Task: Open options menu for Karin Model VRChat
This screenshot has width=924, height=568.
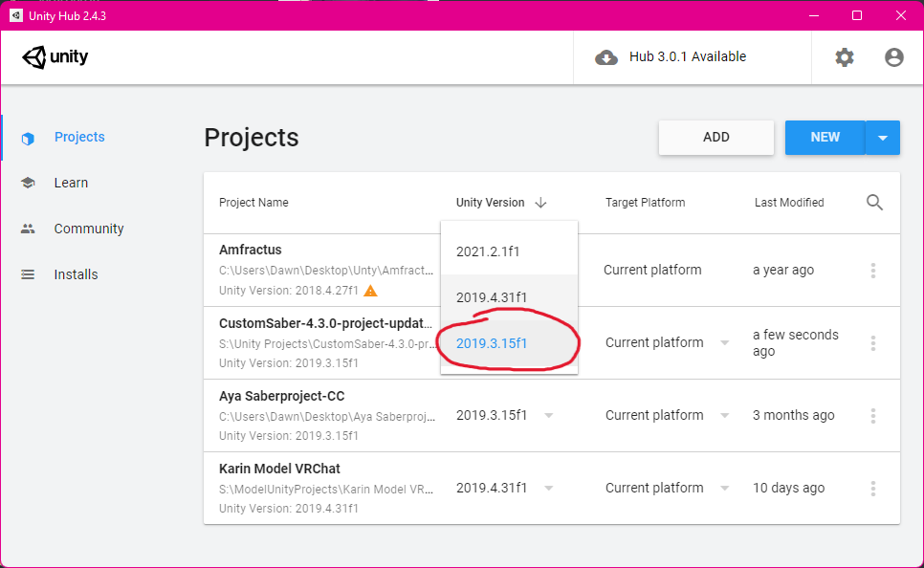Action: click(x=872, y=488)
